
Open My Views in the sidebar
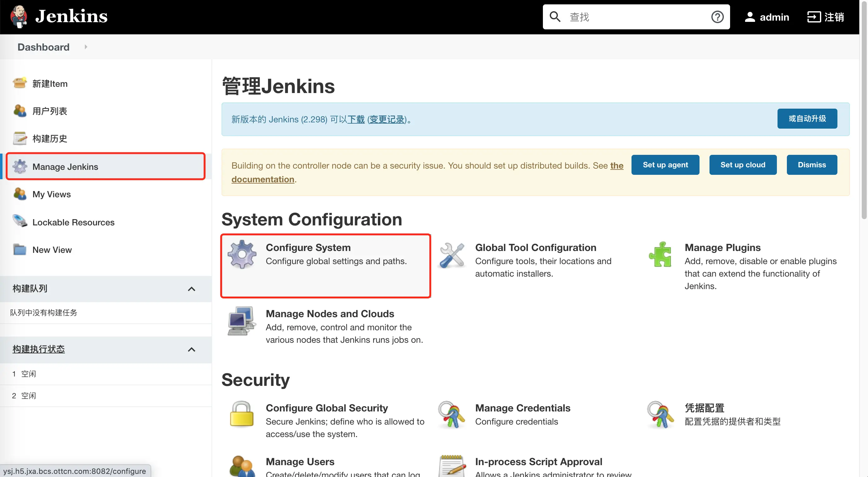(x=51, y=194)
